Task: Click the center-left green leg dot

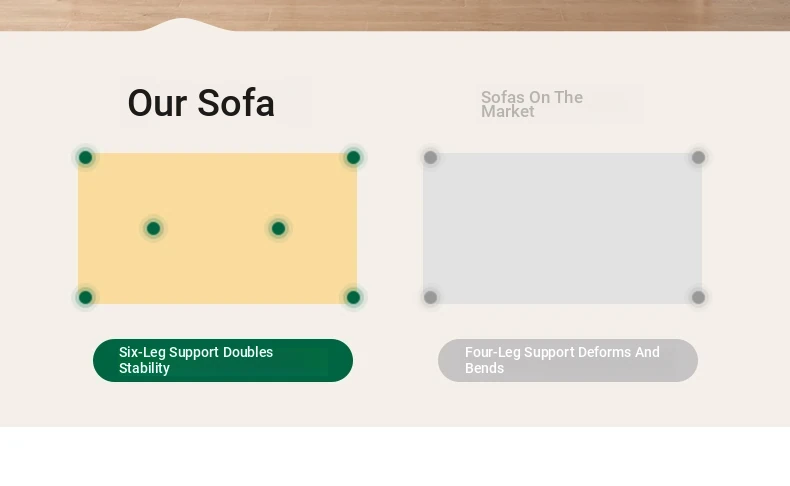Action: click(154, 229)
